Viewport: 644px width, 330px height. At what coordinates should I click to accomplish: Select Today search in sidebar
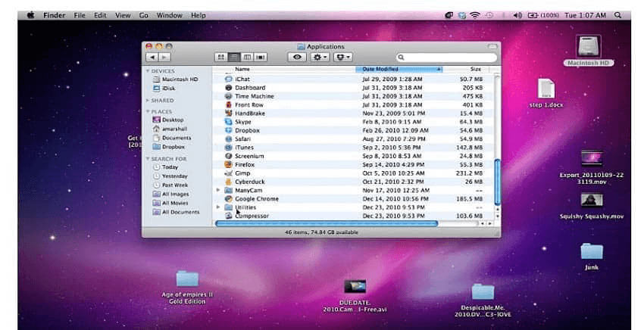click(165, 167)
